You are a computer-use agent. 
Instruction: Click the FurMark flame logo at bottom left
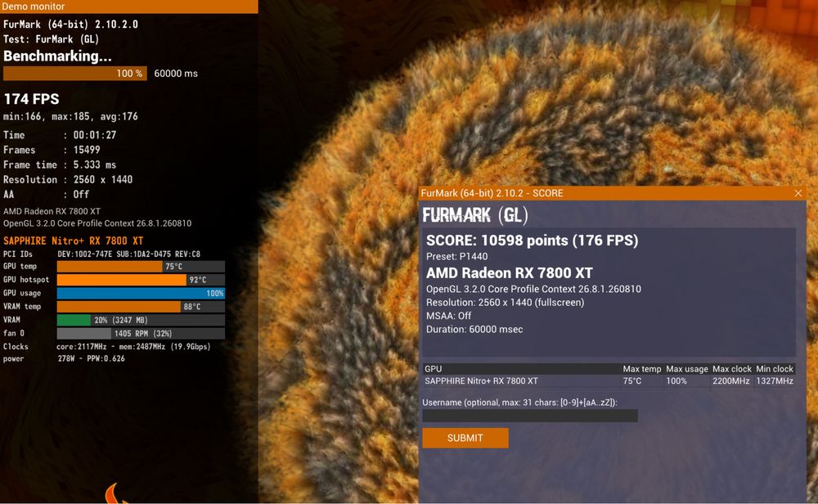(116, 493)
